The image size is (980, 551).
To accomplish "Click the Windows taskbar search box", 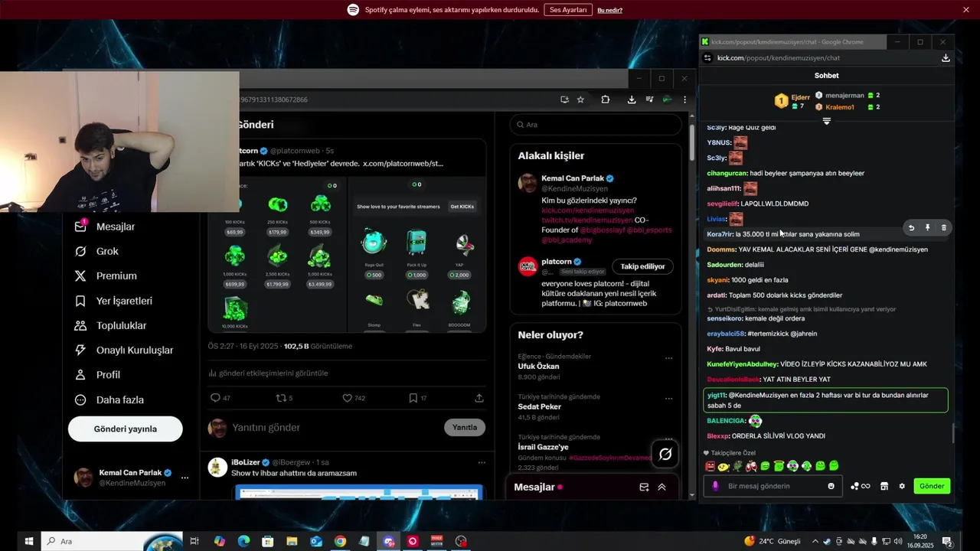I will point(112,541).
